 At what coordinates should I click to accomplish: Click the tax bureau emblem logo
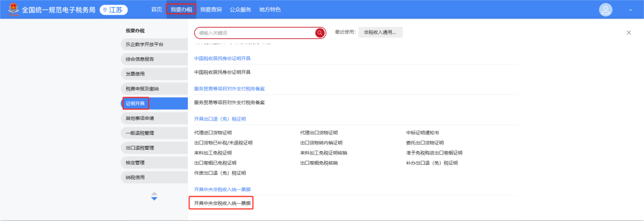point(13,9)
